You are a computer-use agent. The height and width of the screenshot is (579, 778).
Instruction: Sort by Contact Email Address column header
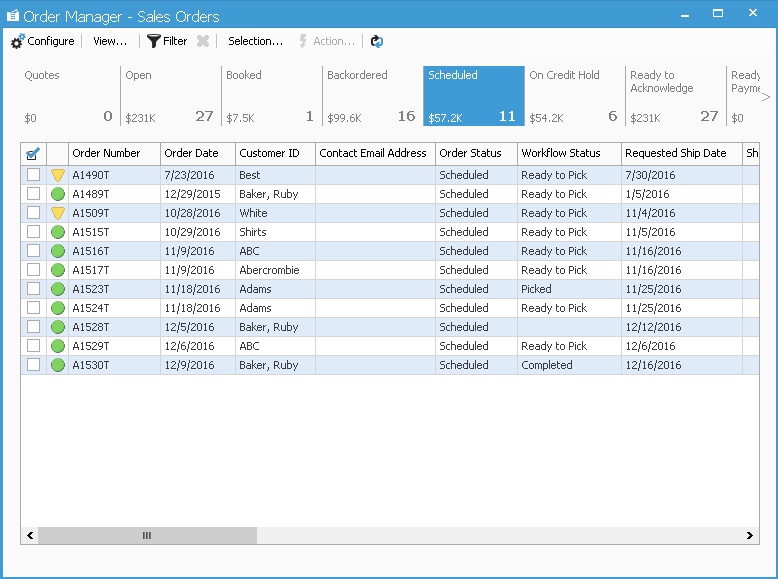(x=375, y=153)
